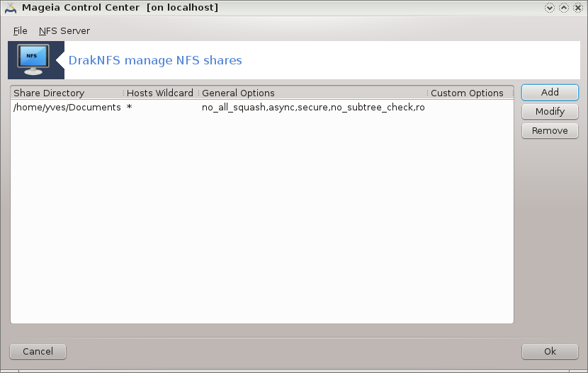Viewport: 588px width, 373px height.
Task: Close the Mageia Control Center window
Action: coord(578,8)
